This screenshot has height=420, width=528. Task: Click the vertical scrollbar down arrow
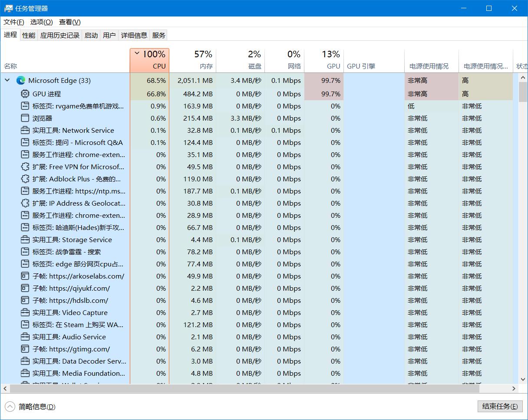[x=523, y=379]
